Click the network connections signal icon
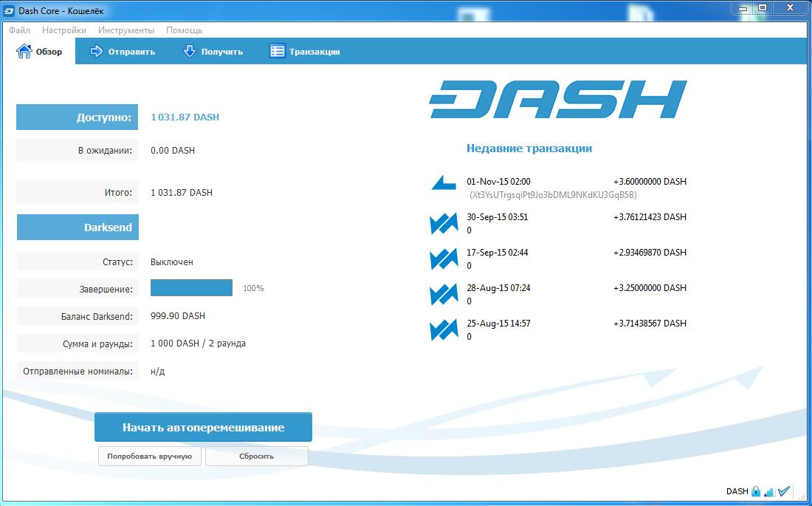This screenshot has width=812, height=506. pyautogui.click(x=769, y=491)
